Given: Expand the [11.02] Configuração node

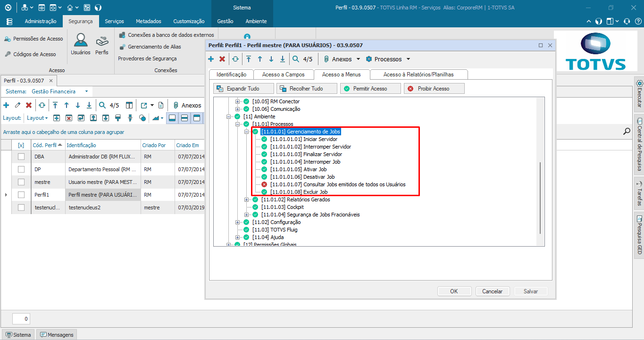Looking at the screenshot, I should [238, 222].
